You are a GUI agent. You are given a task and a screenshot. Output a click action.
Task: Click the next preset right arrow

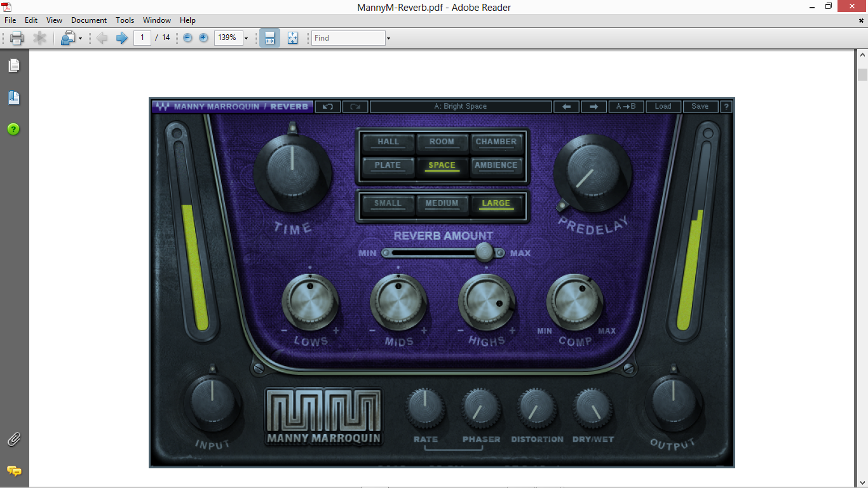tap(593, 106)
